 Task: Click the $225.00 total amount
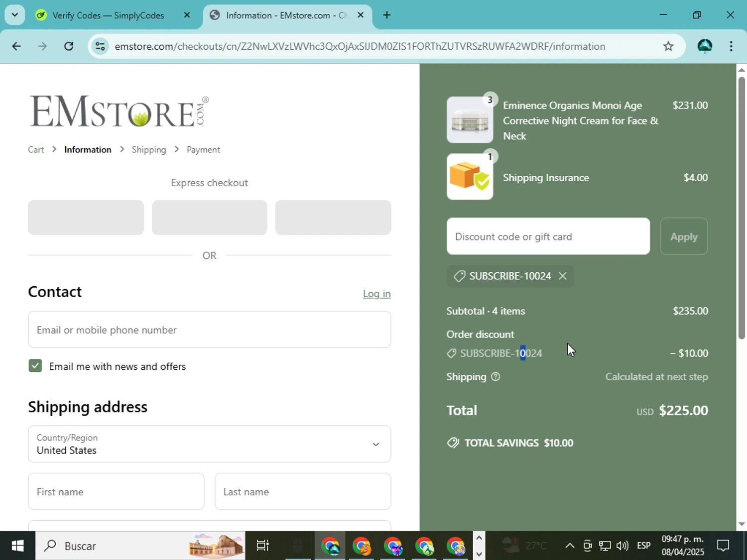point(683,411)
